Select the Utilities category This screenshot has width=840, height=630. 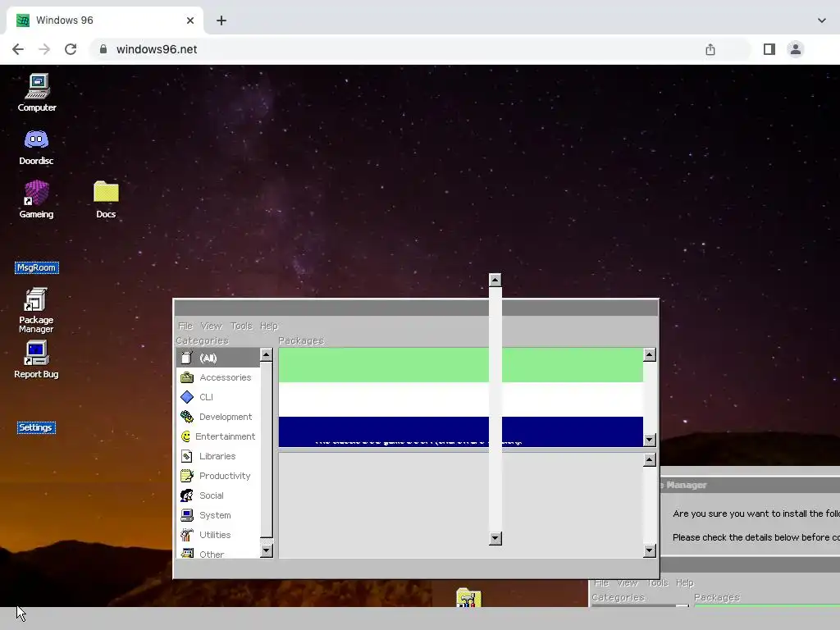coord(218,535)
